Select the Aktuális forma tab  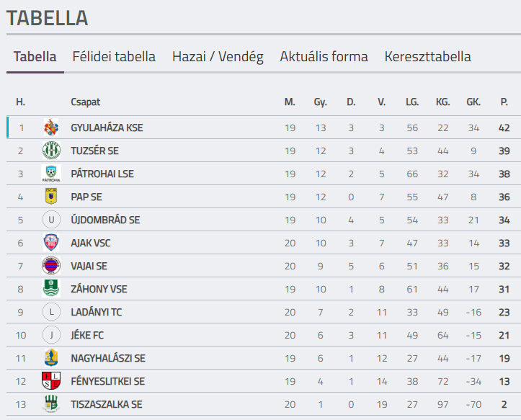pos(324,56)
